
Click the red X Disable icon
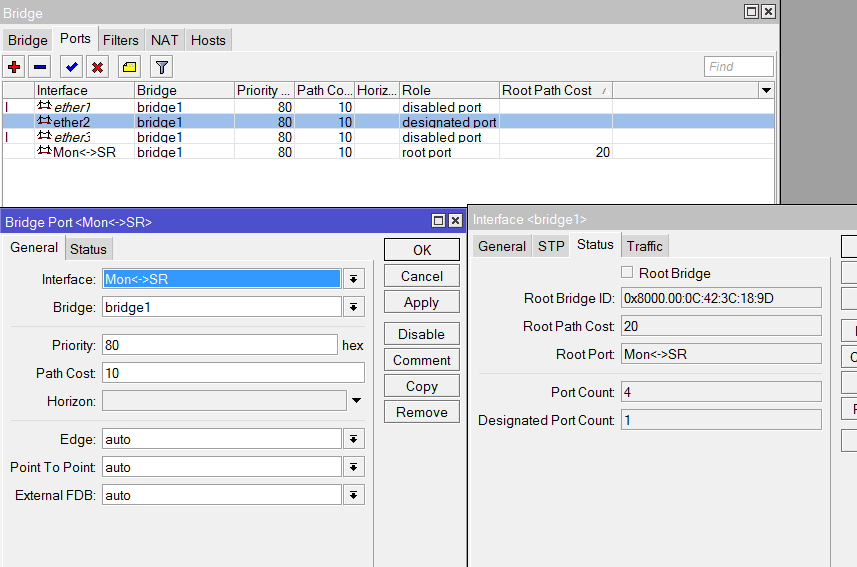pyautogui.click(x=98, y=67)
